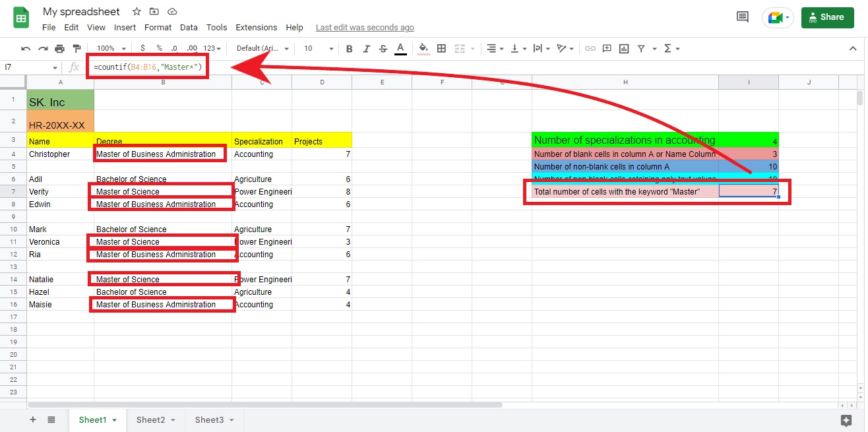Click the green Share button

pos(827,17)
